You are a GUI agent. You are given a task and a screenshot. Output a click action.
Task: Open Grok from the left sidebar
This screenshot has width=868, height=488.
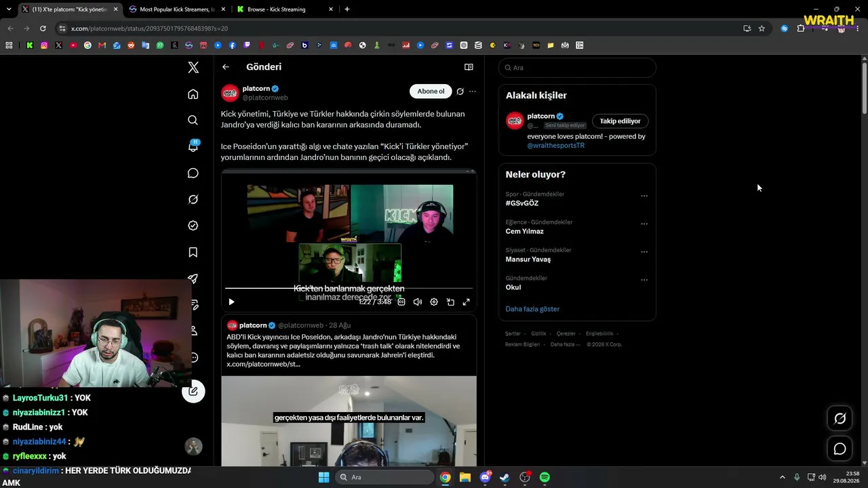point(193,199)
